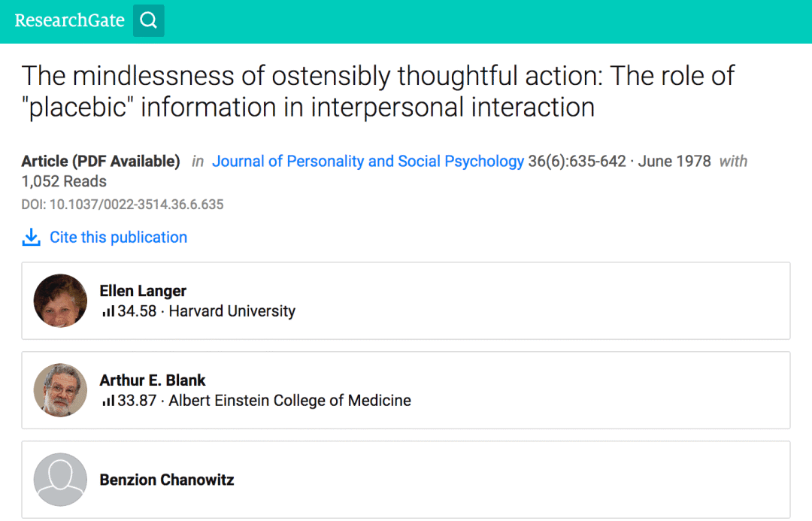Click Albert Einstein College of Medicine affiliation
The height and width of the screenshot is (521, 812).
(x=289, y=401)
